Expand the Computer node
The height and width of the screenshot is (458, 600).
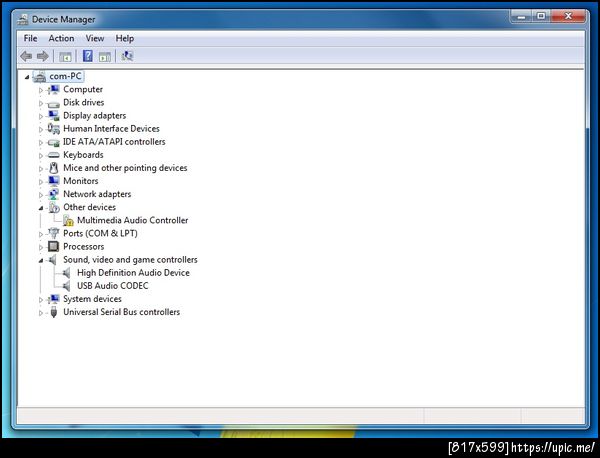(x=41, y=90)
